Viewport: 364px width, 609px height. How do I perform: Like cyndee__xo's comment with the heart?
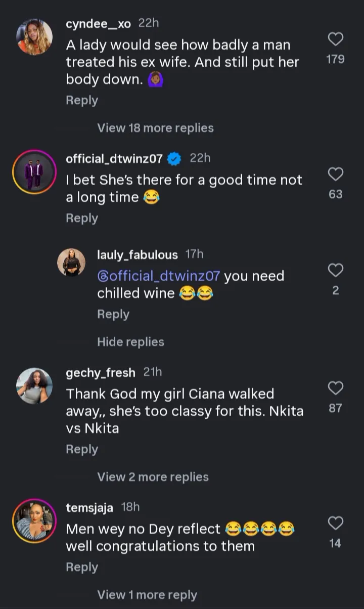[336, 39]
